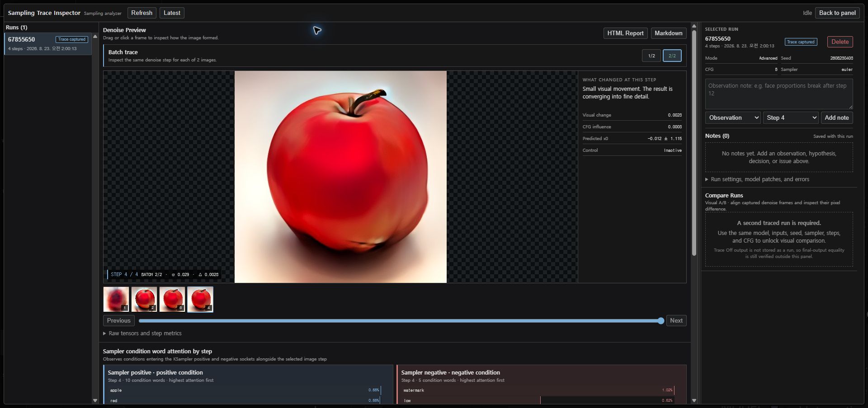Delete the selected run
Screen dimensions: 868x408
(x=840, y=42)
